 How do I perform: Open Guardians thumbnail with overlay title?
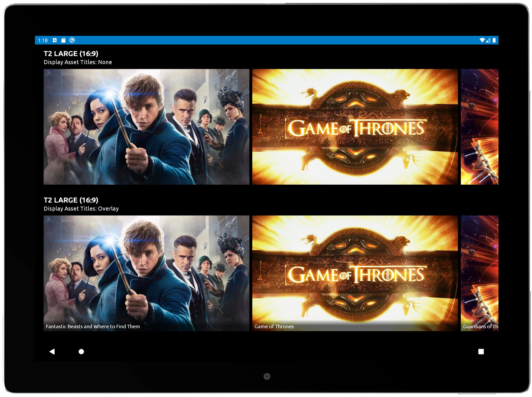coord(480,273)
